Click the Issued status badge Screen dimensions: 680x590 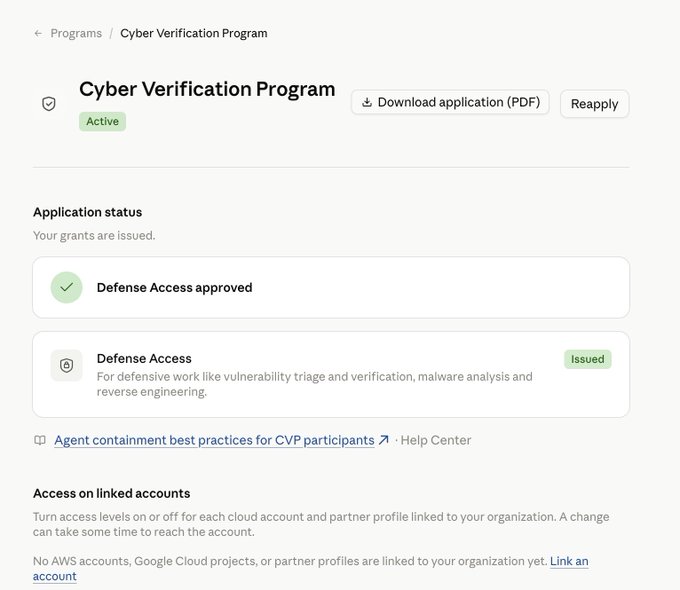coord(588,359)
